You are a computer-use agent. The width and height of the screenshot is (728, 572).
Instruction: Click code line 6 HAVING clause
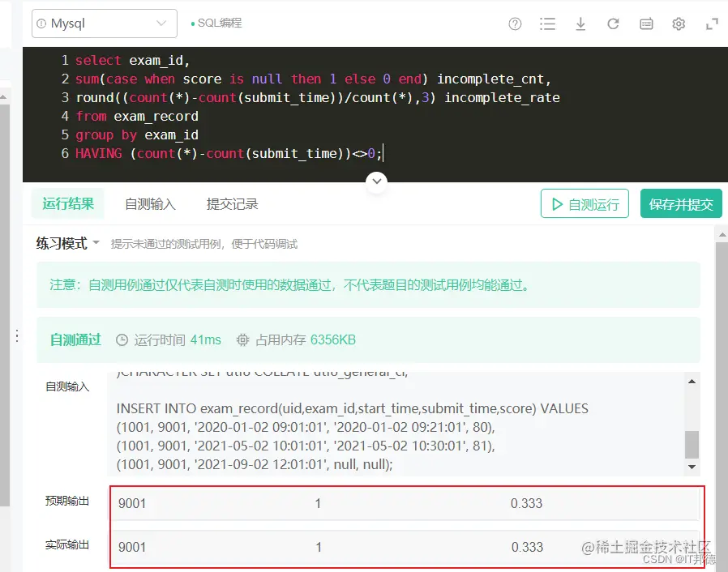(x=229, y=154)
